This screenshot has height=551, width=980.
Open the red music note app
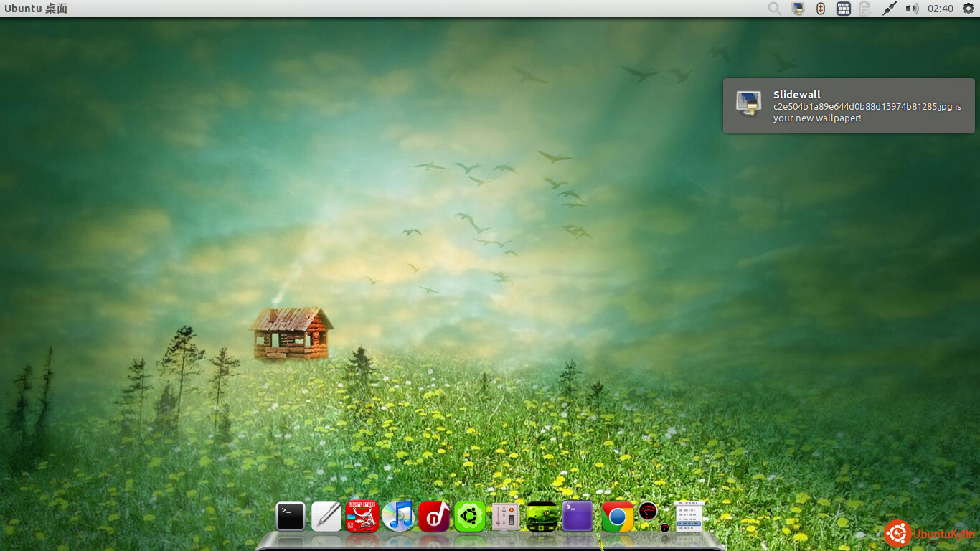(x=434, y=517)
